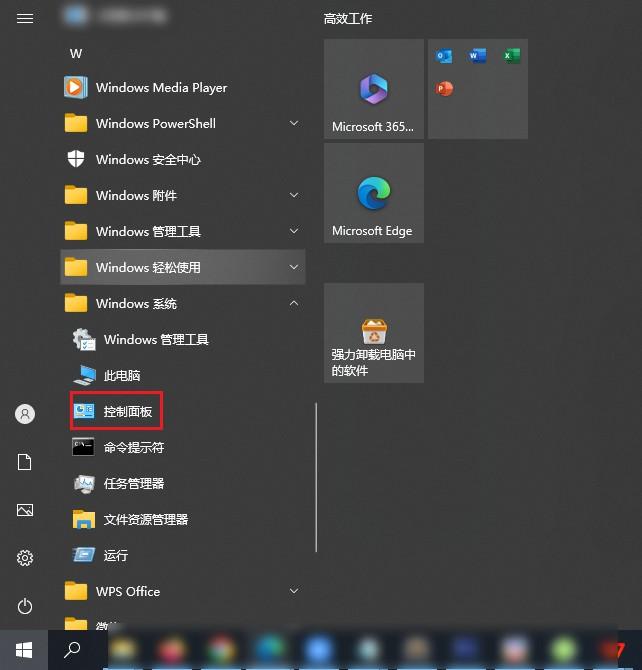
Task: Open Windows 安全中心 shield icon
Action: point(76,159)
